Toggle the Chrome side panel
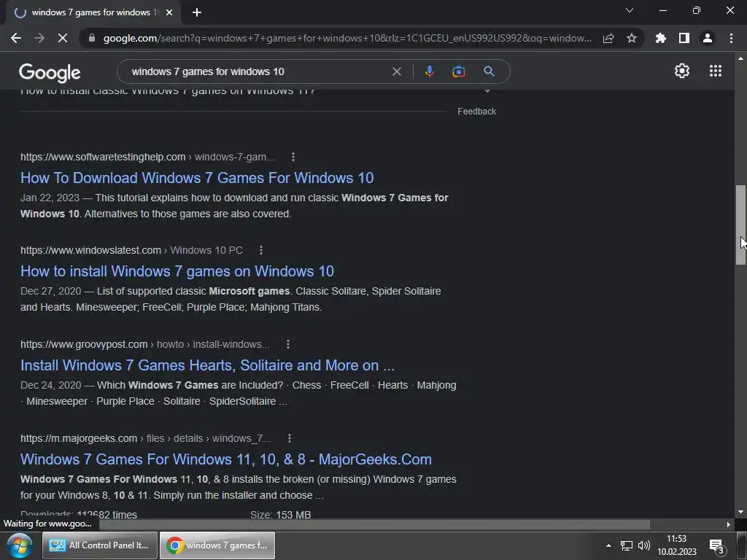This screenshot has height=560, width=747. click(x=684, y=38)
